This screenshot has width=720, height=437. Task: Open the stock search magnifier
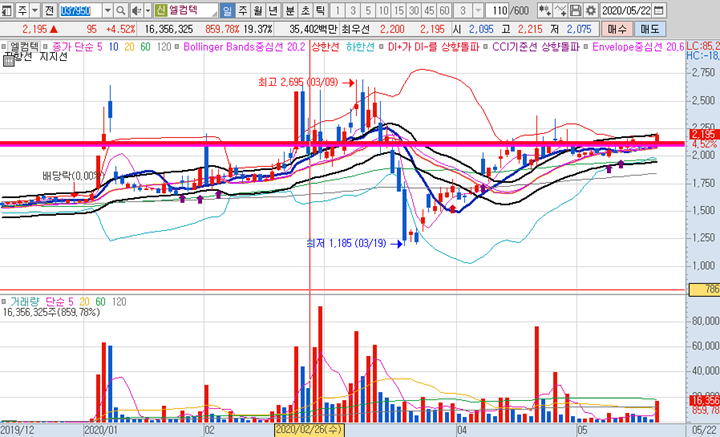(x=120, y=10)
